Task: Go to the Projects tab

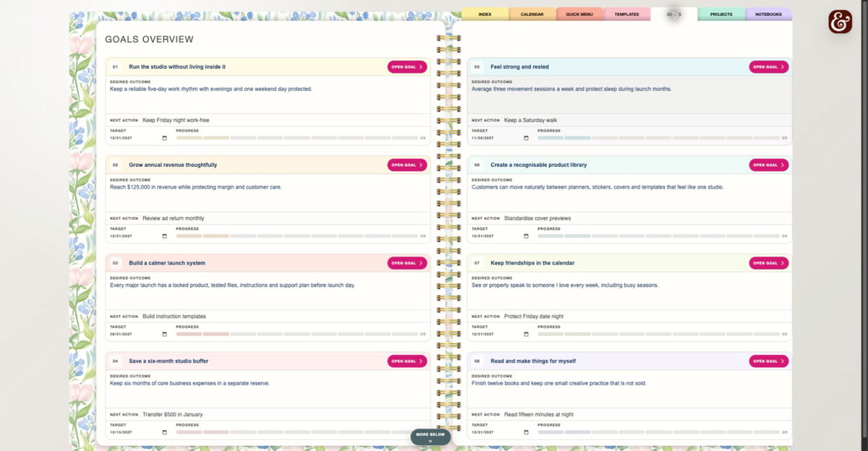Action: [721, 14]
